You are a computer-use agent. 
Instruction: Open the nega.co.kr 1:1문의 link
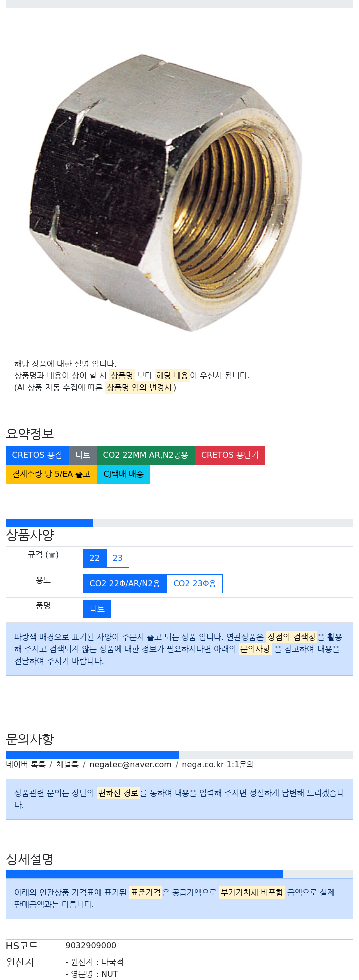tap(218, 765)
